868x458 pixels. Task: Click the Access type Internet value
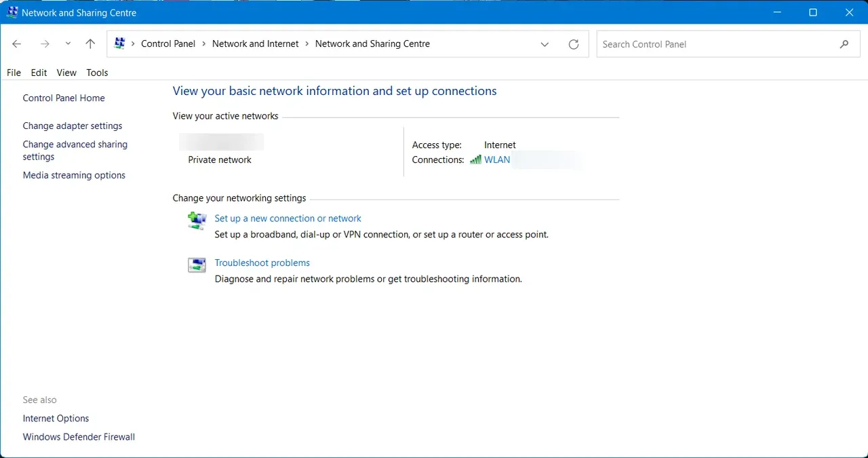(x=500, y=145)
